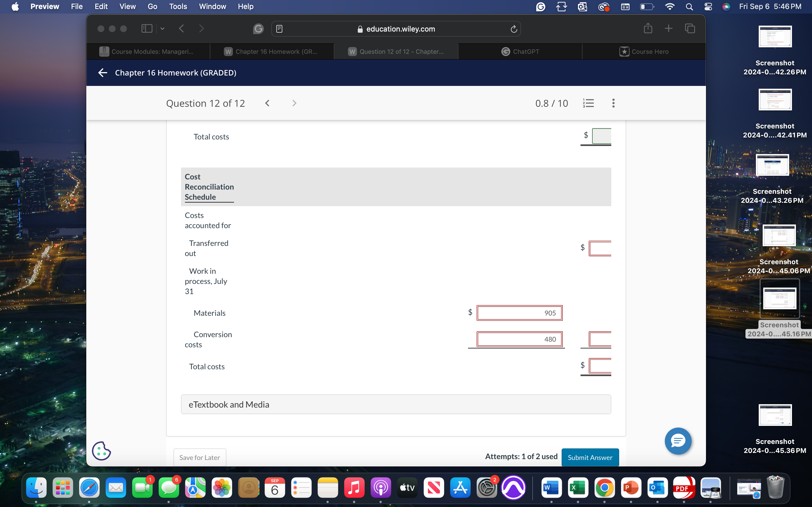Viewport: 812px width, 507px height.
Task: Open the Tools menu in menu bar
Action: pos(178,6)
